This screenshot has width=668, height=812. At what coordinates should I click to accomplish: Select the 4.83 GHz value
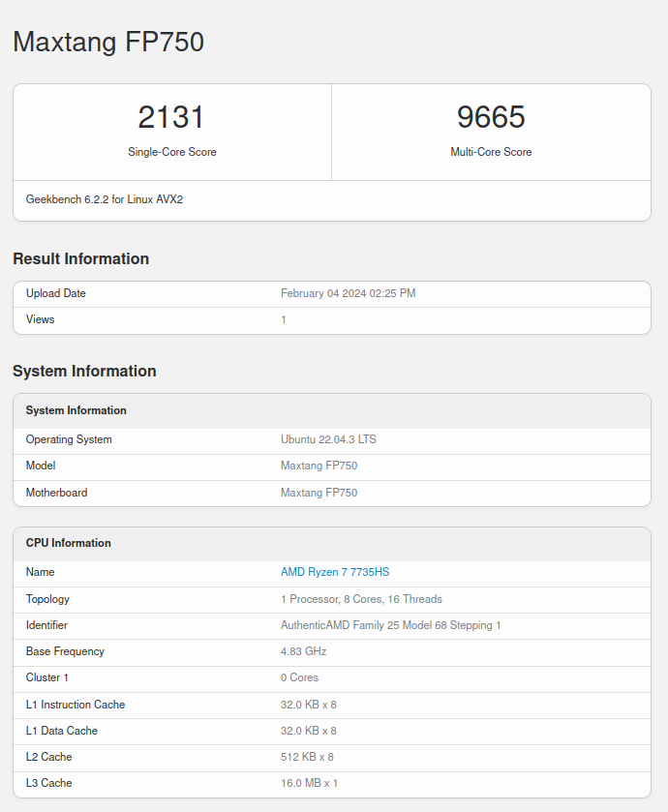303,651
